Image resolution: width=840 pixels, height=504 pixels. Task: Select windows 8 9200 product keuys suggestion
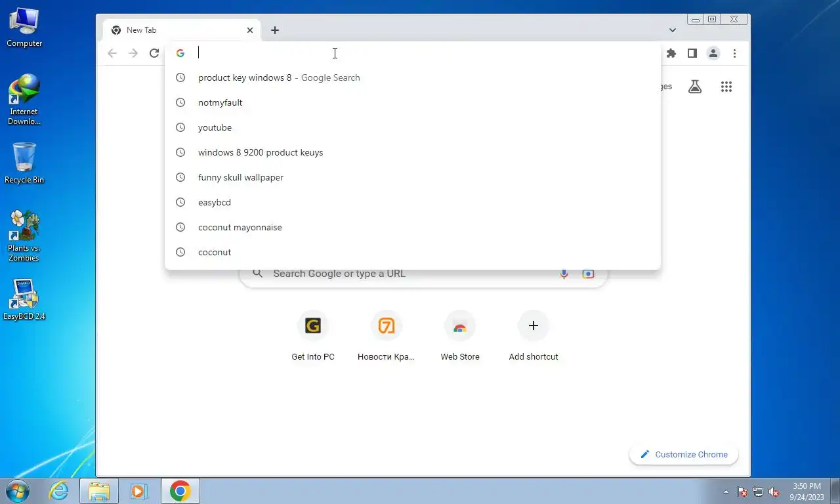(413, 152)
